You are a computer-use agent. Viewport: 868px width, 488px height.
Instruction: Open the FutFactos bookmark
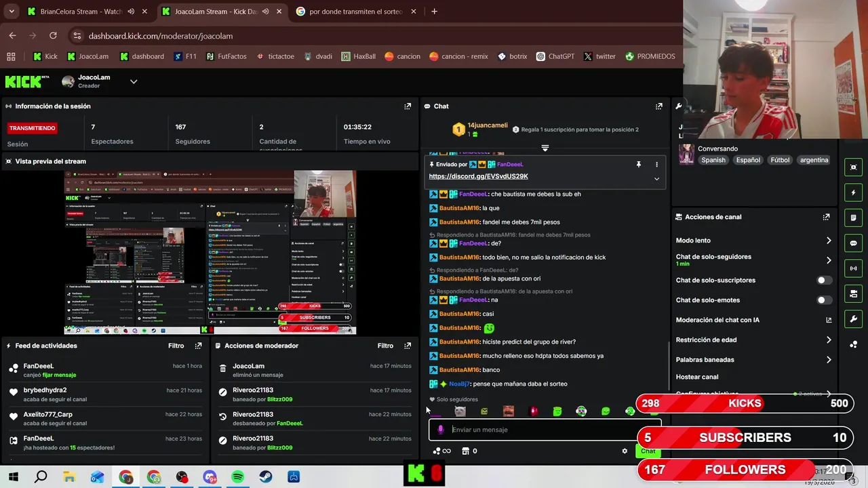pos(226,56)
